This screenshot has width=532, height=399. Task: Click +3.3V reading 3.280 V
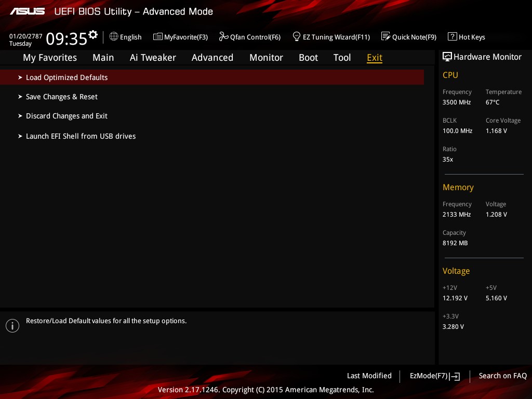tap(453, 326)
